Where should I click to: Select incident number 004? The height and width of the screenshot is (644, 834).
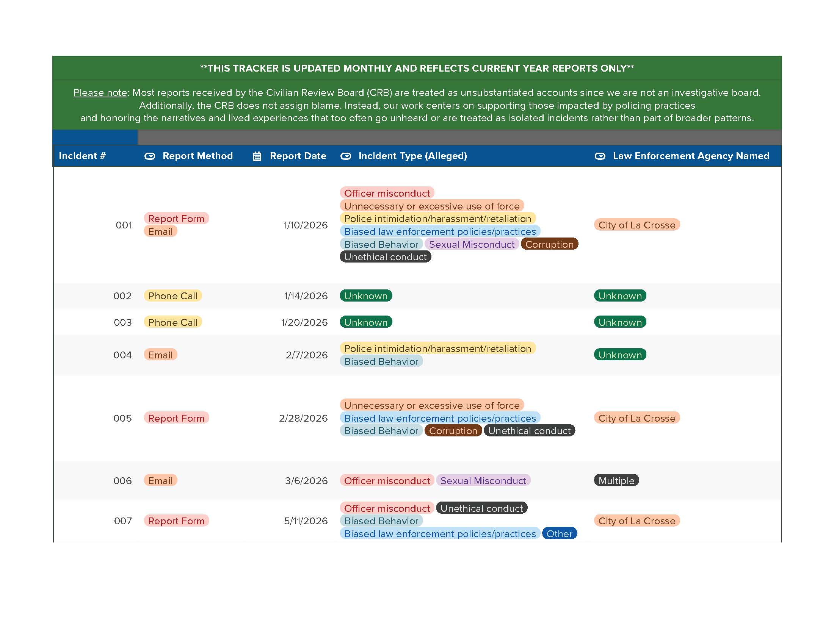coord(122,355)
